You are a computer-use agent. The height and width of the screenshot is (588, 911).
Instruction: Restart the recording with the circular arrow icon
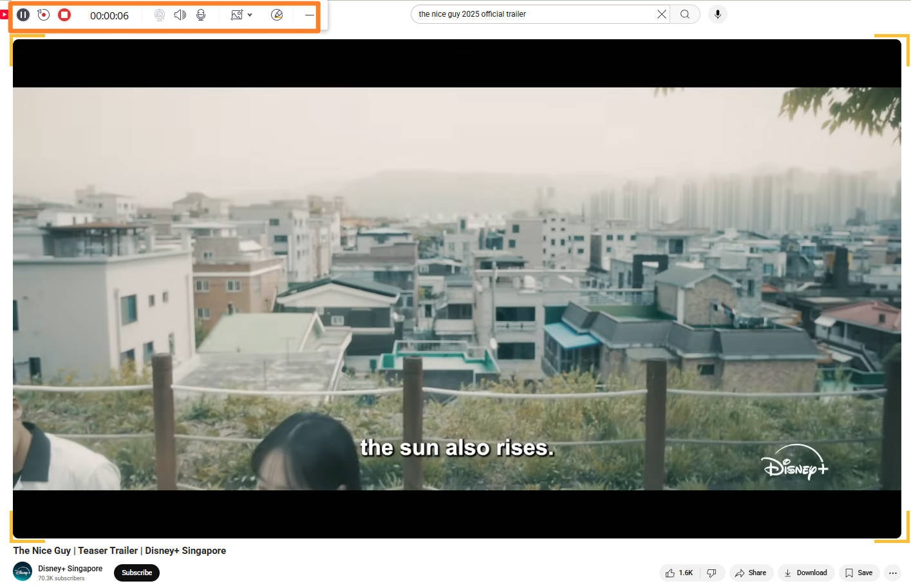pos(44,15)
